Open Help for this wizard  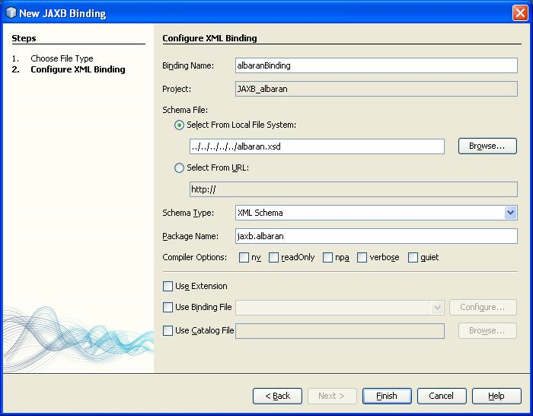(497, 396)
